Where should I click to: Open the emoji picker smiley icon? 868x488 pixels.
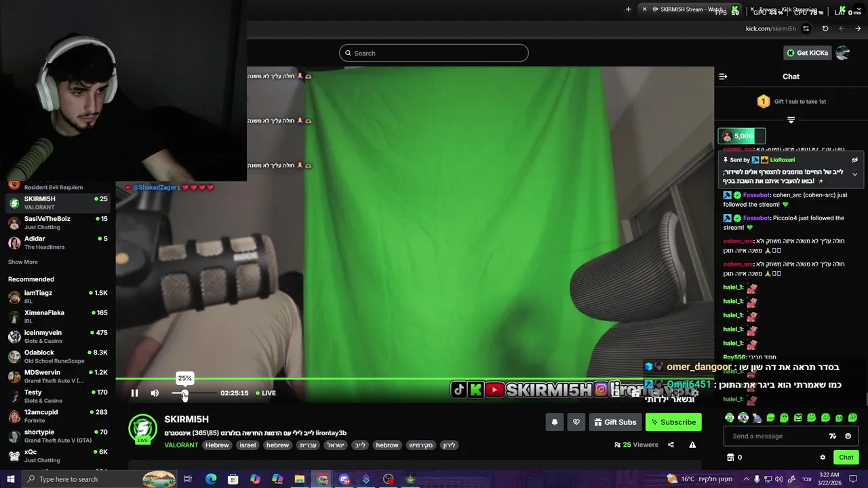point(848,436)
